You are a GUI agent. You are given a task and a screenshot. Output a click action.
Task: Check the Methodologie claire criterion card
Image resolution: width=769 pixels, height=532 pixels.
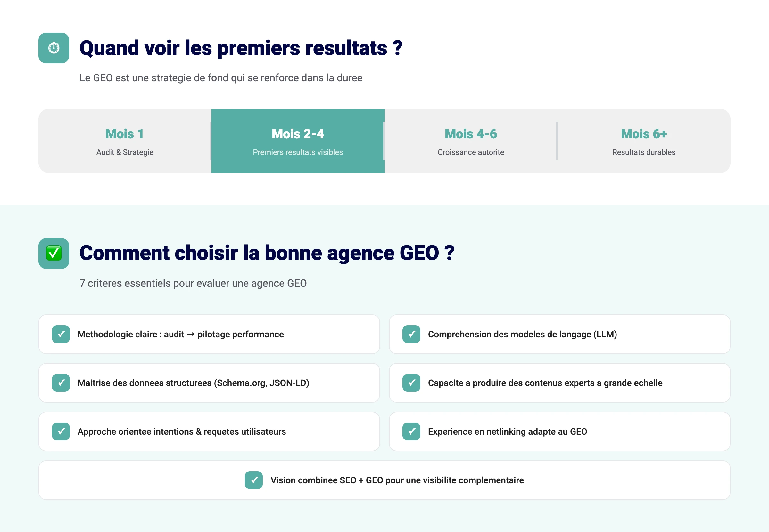[209, 334]
